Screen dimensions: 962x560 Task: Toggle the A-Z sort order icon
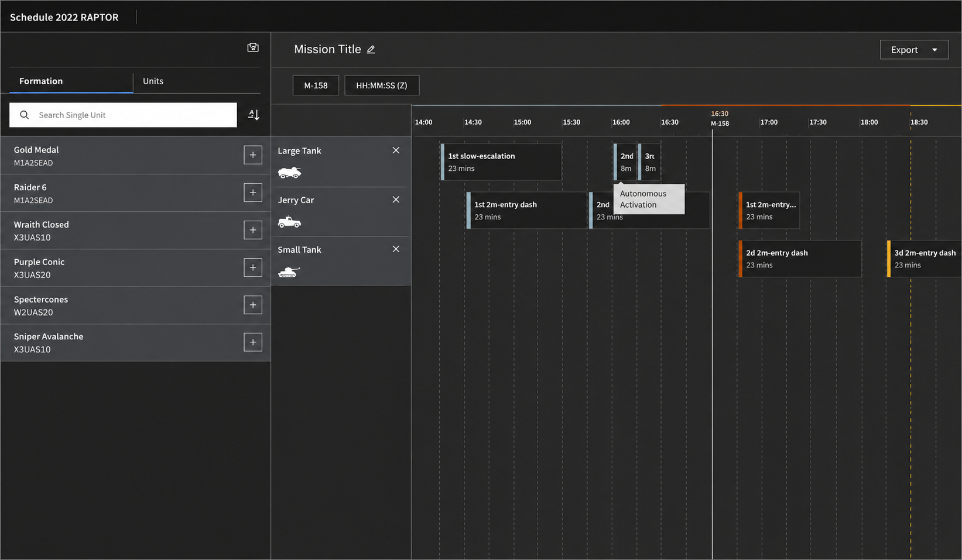point(254,115)
